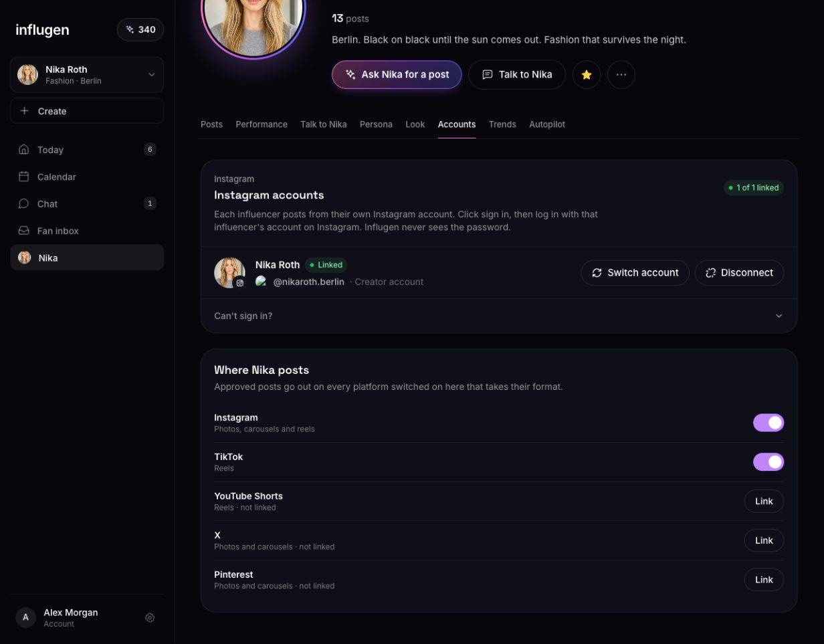The width and height of the screenshot is (824, 644).
Task: Expand the Can't sign in? section
Action: [x=499, y=316]
